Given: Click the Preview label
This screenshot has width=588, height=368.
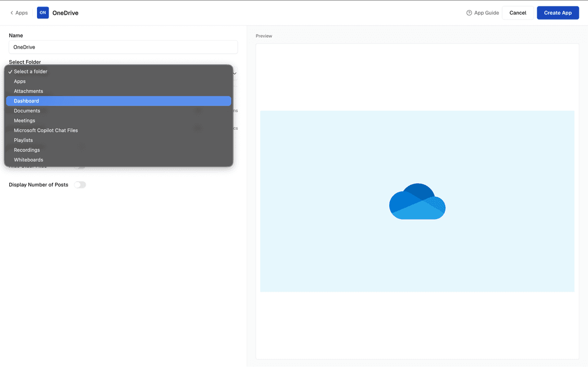Looking at the screenshot, I should [264, 36].
